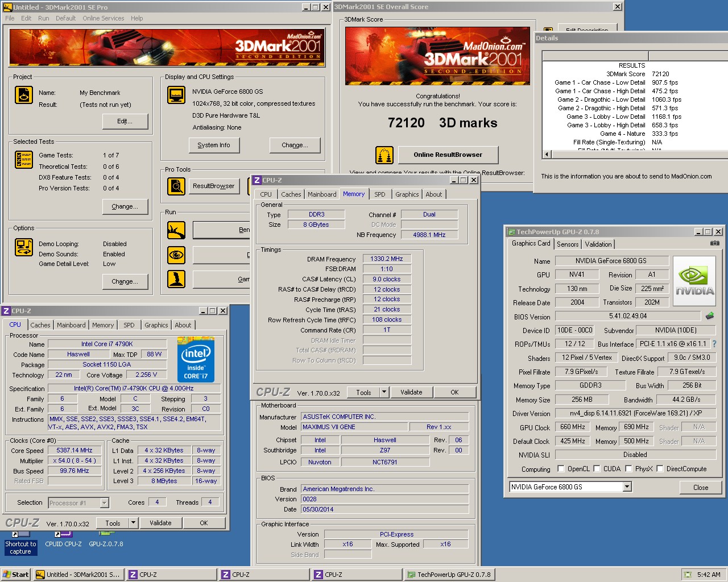Image resolution: width=728 pixels, height=582 pixels.
Task: Open the GeForce 6800 GS GPU dropdown
Action: (627, 487)
